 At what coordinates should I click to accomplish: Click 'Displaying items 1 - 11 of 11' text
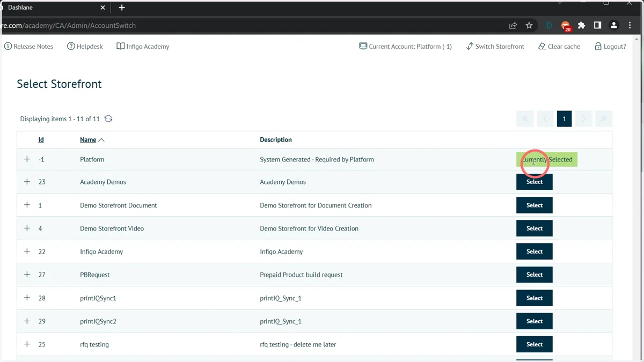[x=60, y=119]
